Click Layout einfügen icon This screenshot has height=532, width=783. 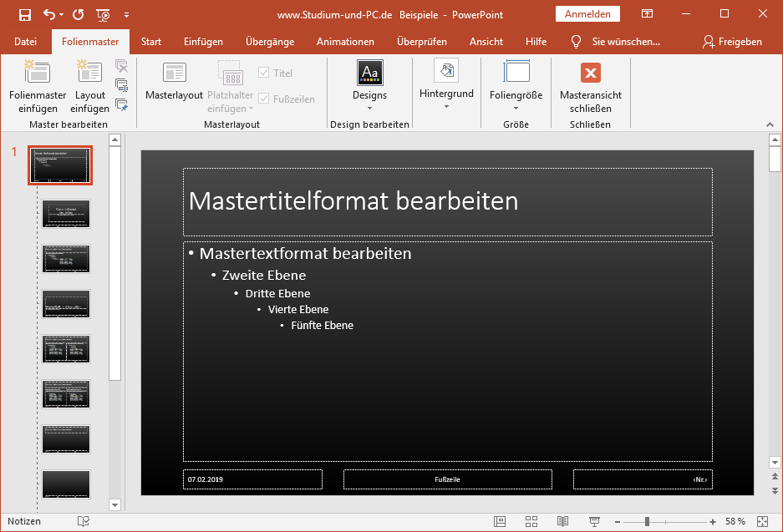click(89, 72)
